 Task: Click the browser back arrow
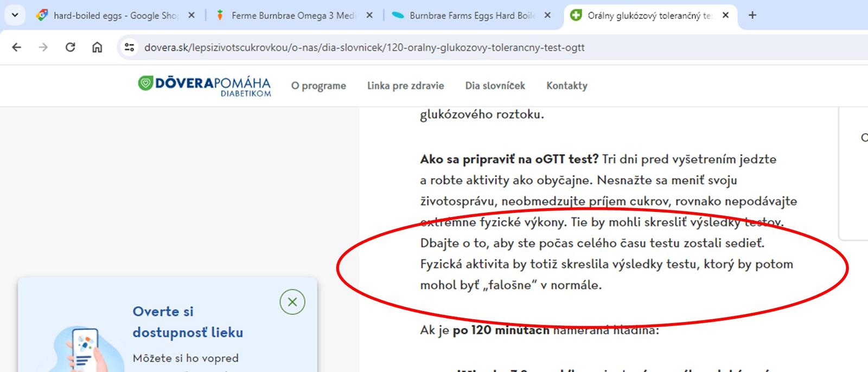tap(17, 47)
